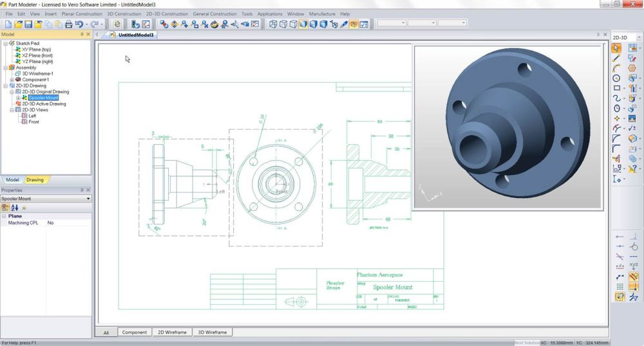
Task: Close the Model panel
Action: click(x=88, y=35)
